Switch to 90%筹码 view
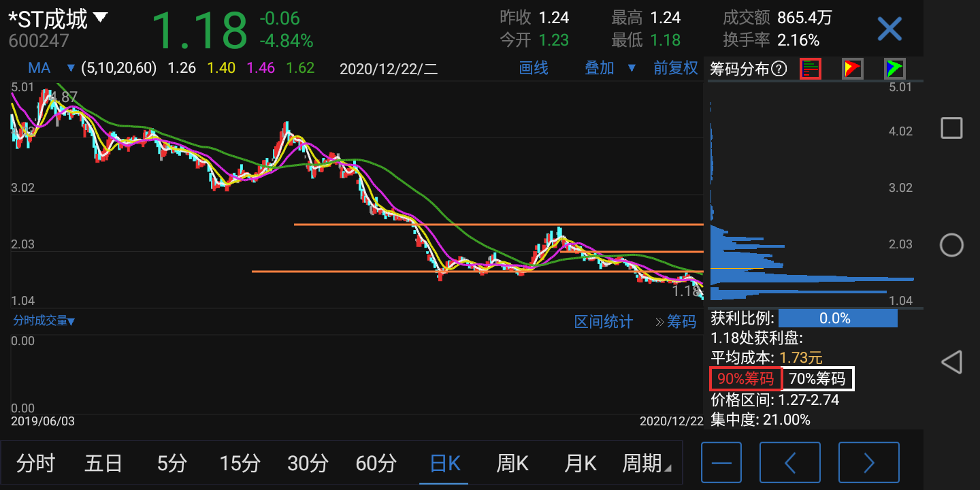Viewport: 980px width, 490px height. tap(746, 378)
